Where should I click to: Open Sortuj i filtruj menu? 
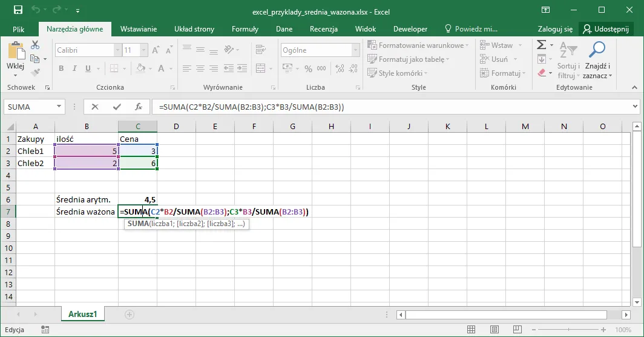point(568,60)
